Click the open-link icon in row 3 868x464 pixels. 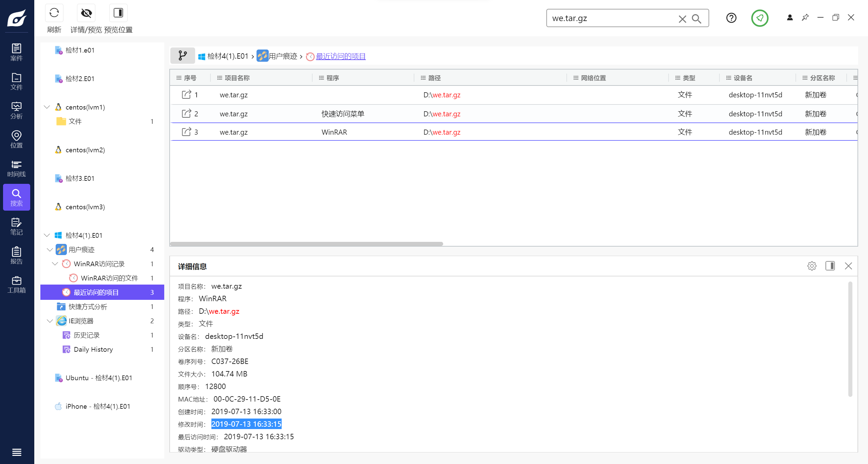coord(186,132)
